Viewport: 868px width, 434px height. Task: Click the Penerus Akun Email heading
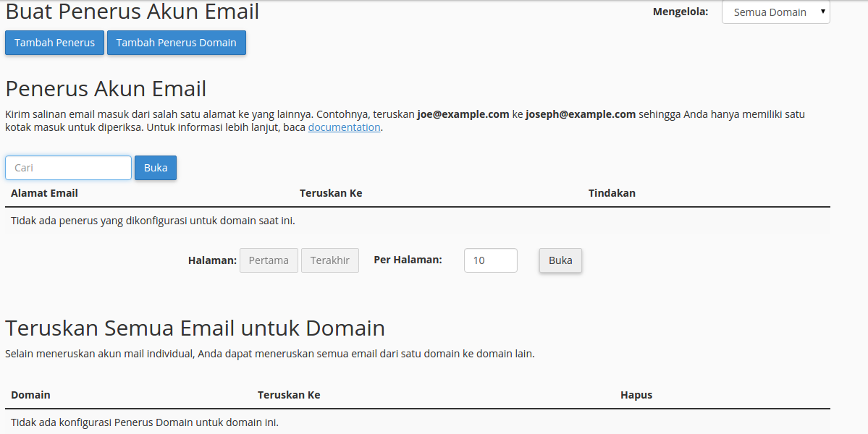click(x=106, y=88)
